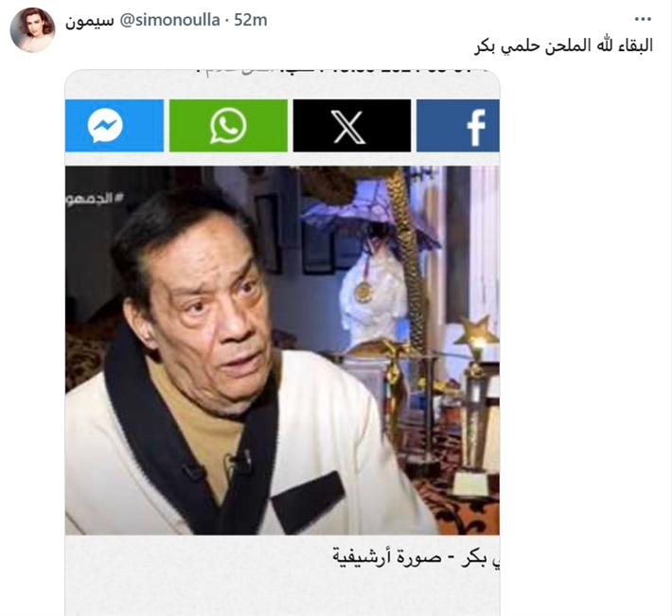This screenshot has height=616, width=672.
Task: Click the display name سيمون
Action: coord(90,20)
